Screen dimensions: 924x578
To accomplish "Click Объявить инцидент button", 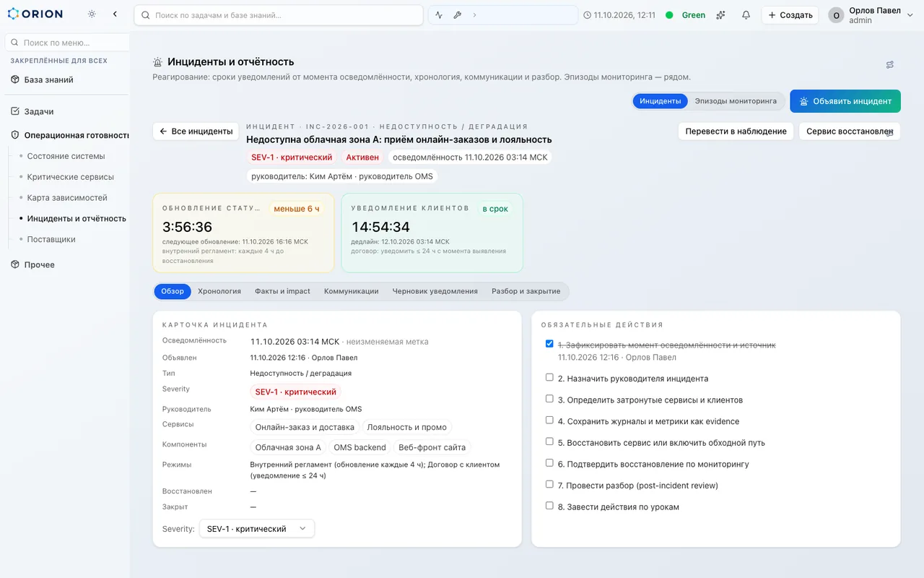I will click(x=845, y=101).
